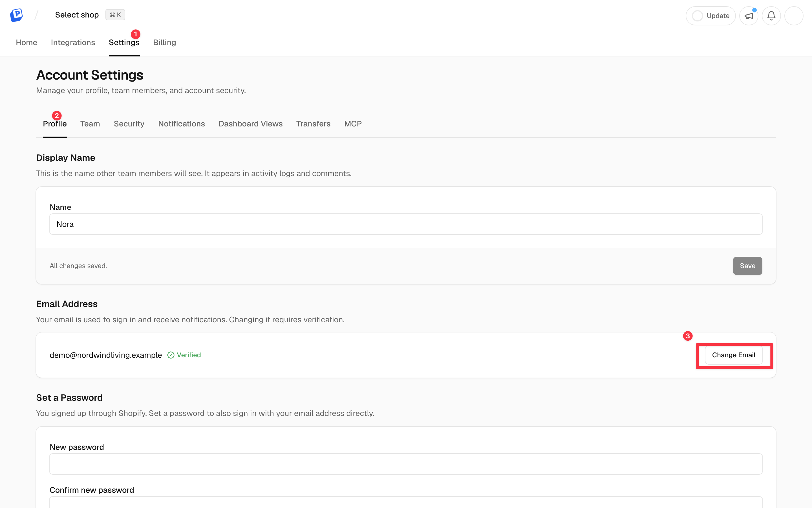Open the notifications bell icon
The image size is (812, 508).
coord(771,16)
